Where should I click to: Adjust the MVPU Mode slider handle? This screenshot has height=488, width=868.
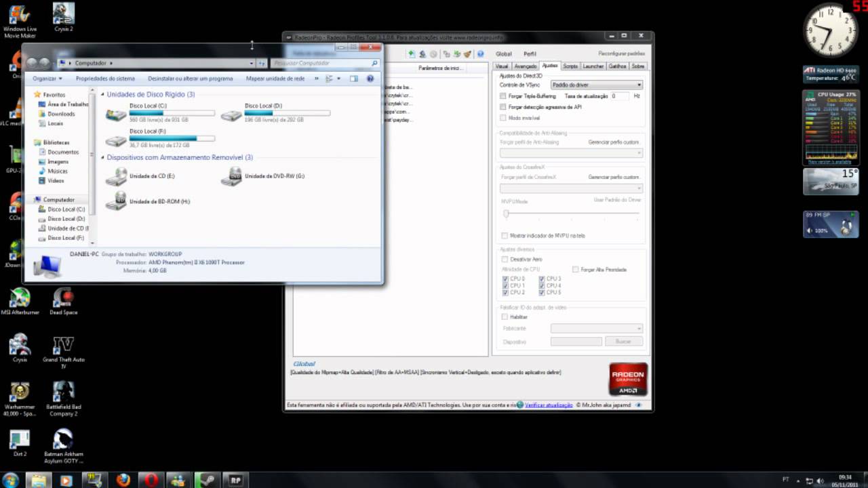click(506, 213)
